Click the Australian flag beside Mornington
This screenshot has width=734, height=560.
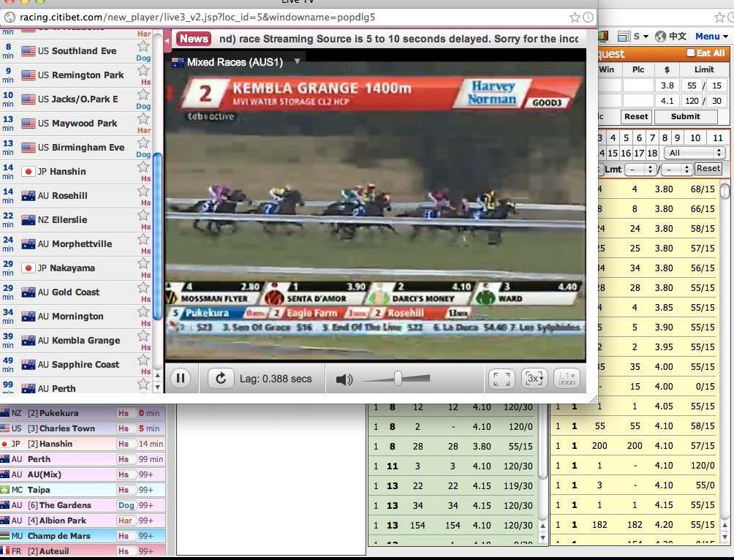coord(28,316)
